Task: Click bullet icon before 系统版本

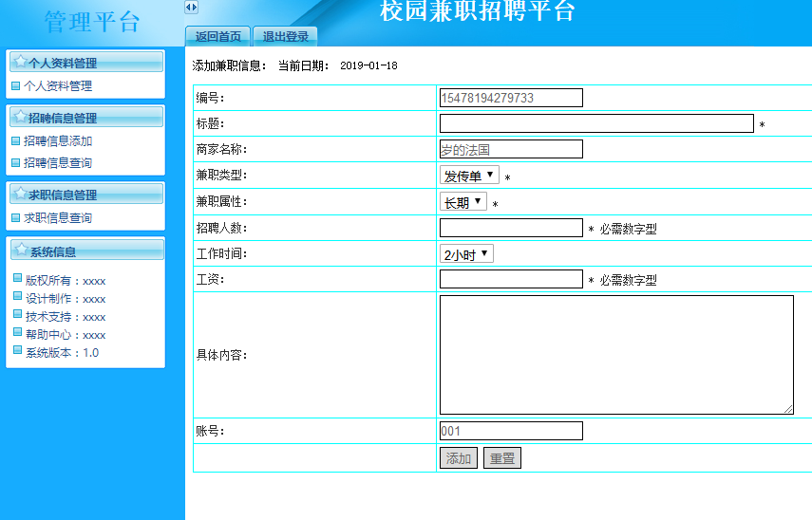Action: pyautogui.click(x=18, y=350)
